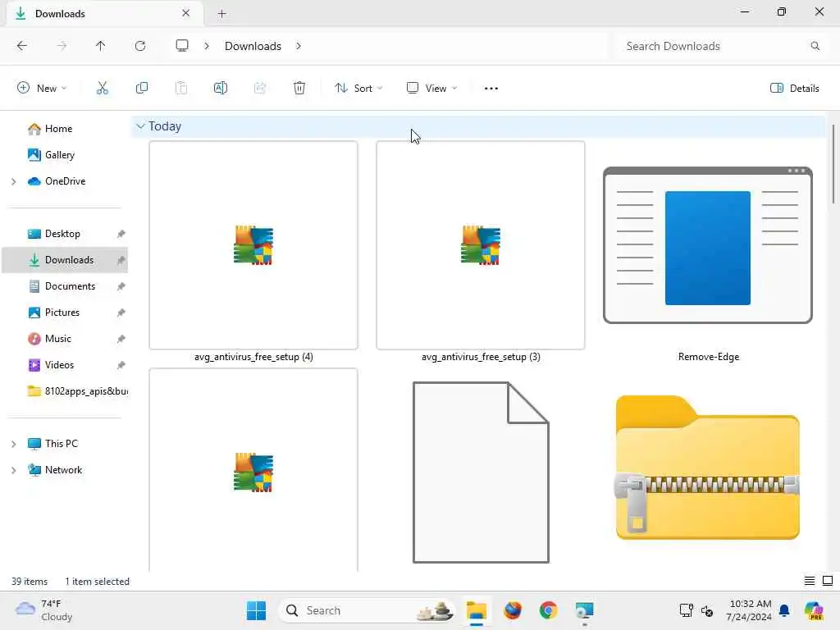Open the View dropdown menu
Screen dimensions: 840x630
[x=431, y=89]
